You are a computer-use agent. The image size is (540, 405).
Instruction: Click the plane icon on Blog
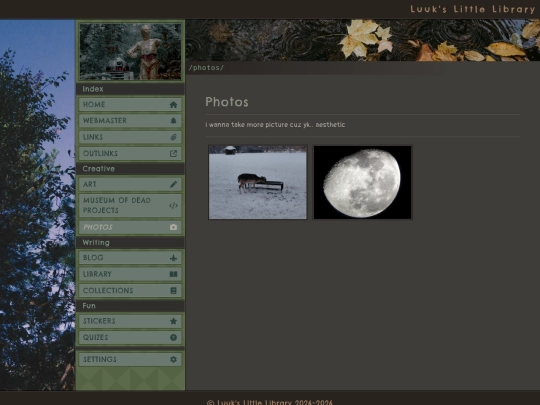click(173, 258)
